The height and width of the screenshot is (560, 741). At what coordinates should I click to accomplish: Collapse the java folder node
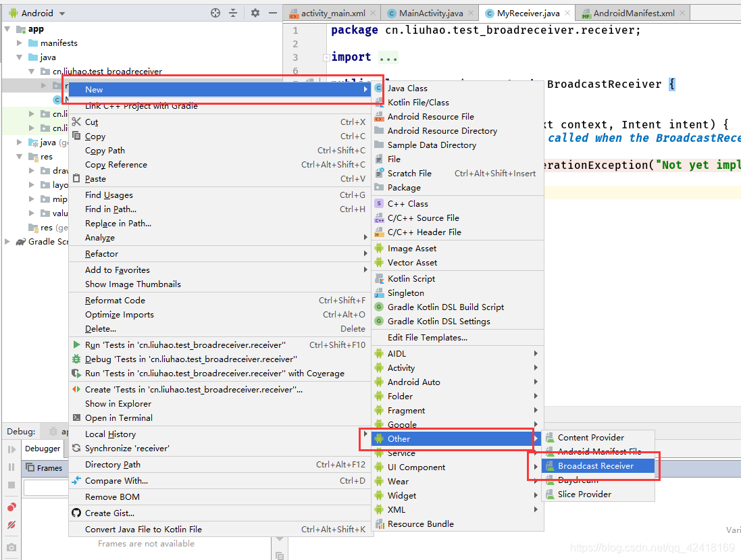pyautogui.click(x=20, y=57)
